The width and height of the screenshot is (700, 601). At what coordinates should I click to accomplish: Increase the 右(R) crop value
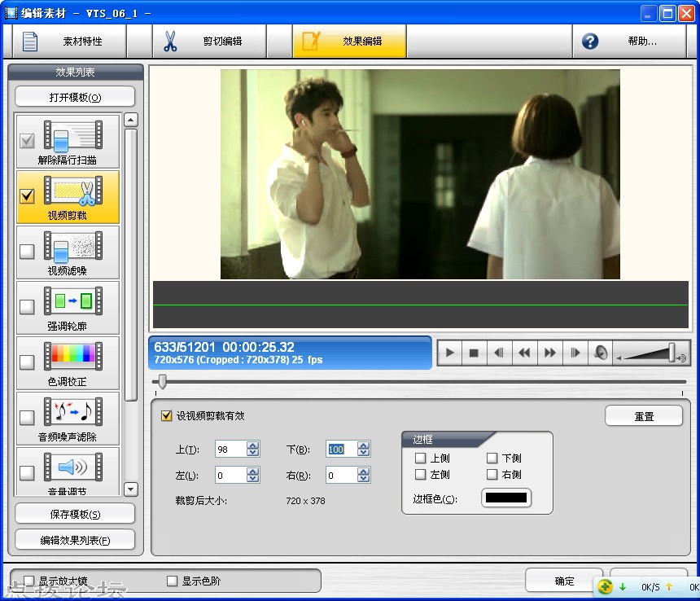click(x=363, y=472)
